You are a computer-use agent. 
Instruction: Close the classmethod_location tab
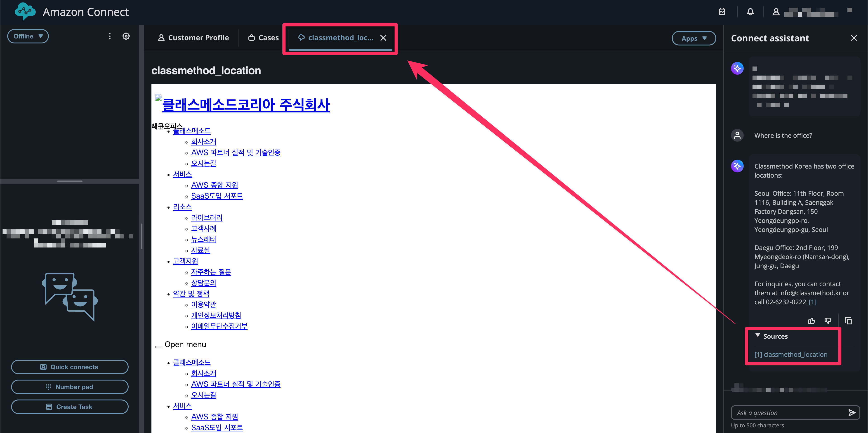click(383, 38)
